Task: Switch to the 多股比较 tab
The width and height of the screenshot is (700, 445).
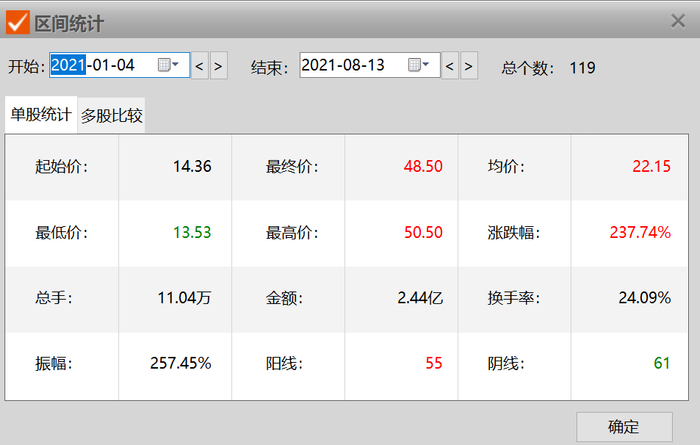Action: point(112,116)
